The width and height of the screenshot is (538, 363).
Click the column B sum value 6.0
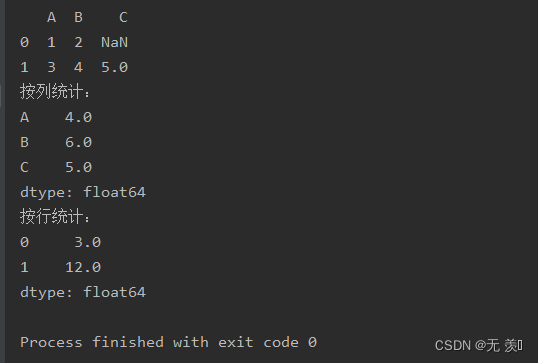[x=79, y=142]
